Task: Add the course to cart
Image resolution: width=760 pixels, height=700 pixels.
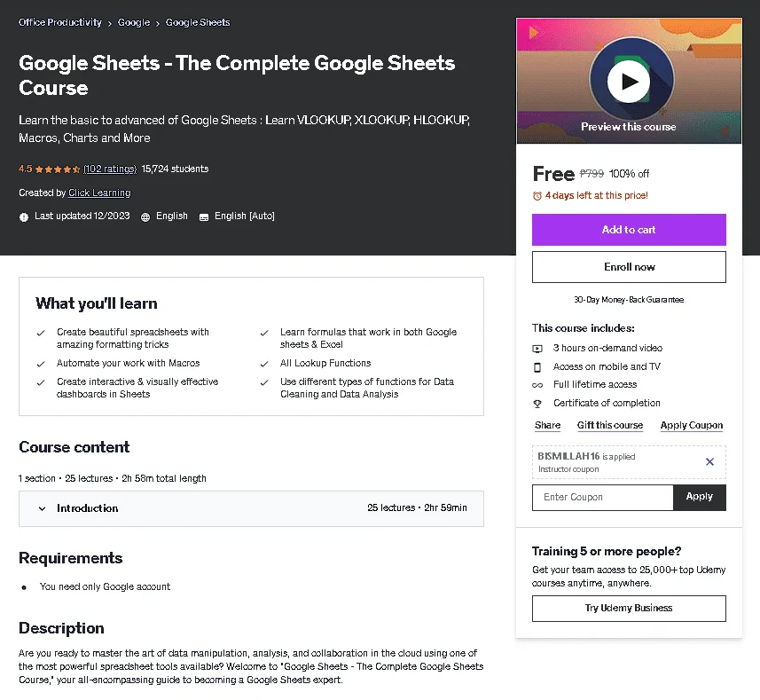Action: (x=629, y=230)
